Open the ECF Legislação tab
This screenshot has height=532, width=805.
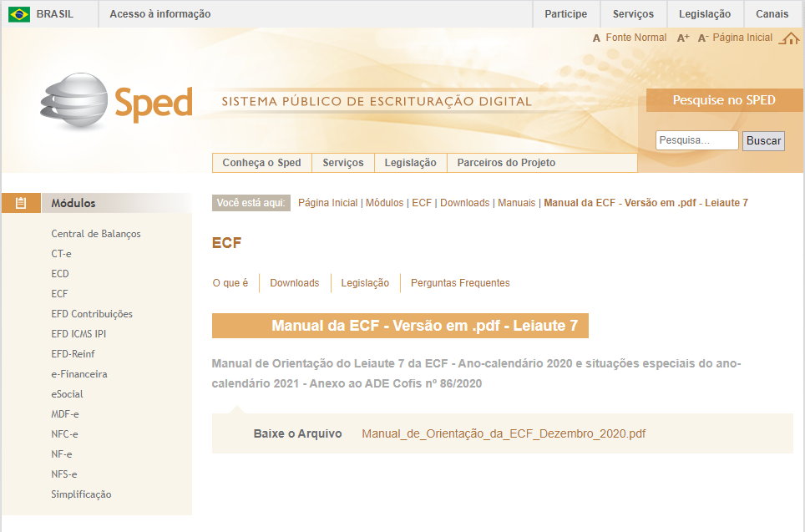365,283
